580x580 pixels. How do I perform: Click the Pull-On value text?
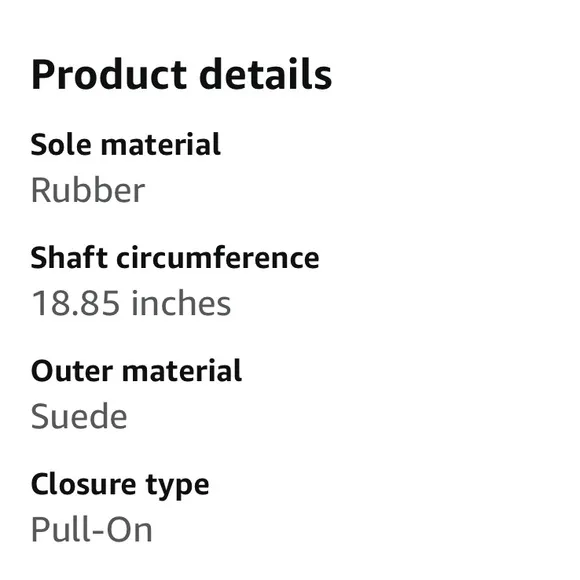[92, 530]
